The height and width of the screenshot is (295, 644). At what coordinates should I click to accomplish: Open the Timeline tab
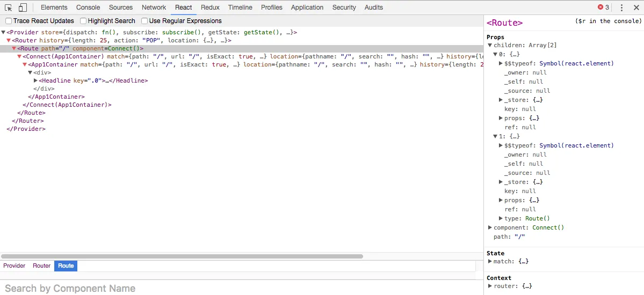tap(240, 8)
